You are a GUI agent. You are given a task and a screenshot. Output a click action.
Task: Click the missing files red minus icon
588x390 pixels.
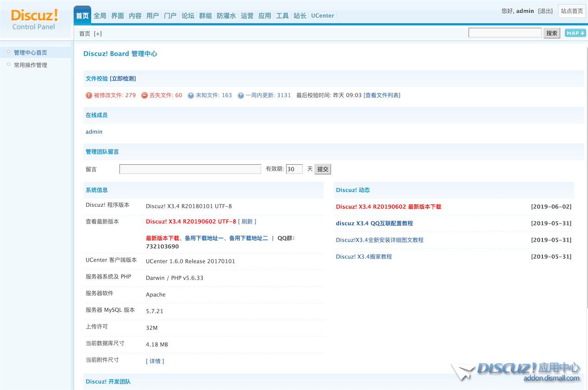[144, 95]
